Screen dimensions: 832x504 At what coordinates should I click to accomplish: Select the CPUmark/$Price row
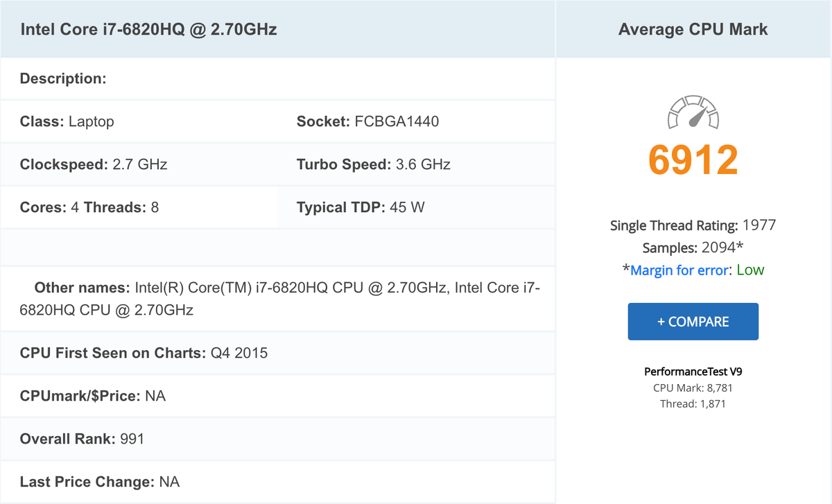(x=93, y=397)
